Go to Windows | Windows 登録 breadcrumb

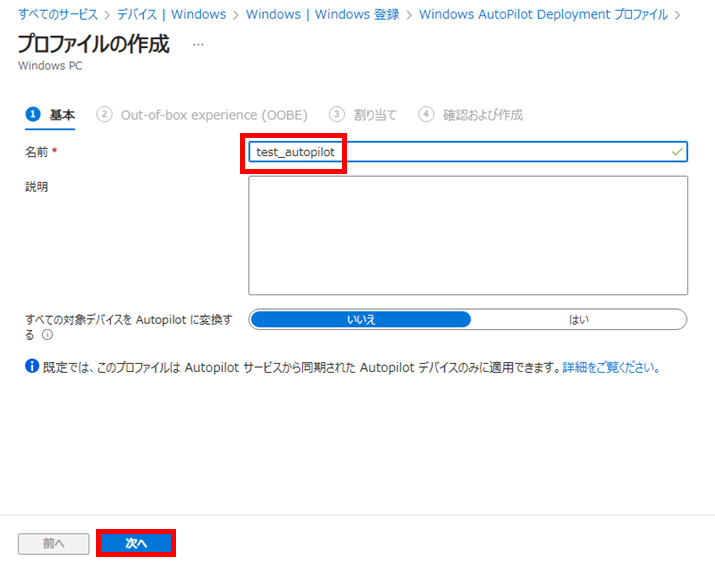(322, 15)
